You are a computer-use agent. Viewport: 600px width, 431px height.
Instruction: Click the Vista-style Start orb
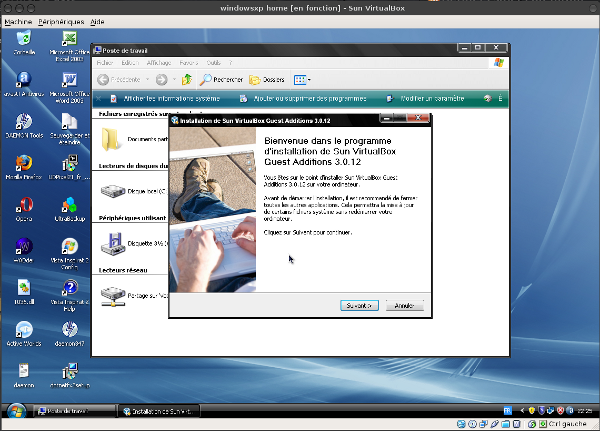tap(16, 411)
